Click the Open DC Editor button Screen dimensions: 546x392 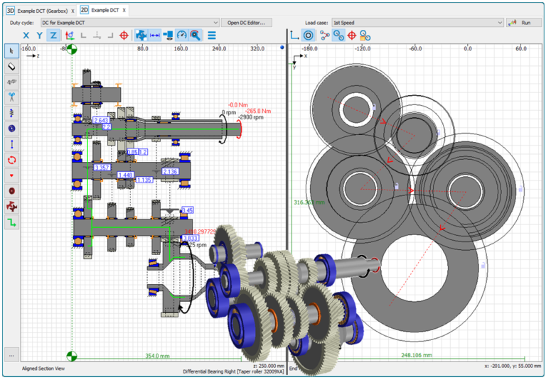point(246,23)
